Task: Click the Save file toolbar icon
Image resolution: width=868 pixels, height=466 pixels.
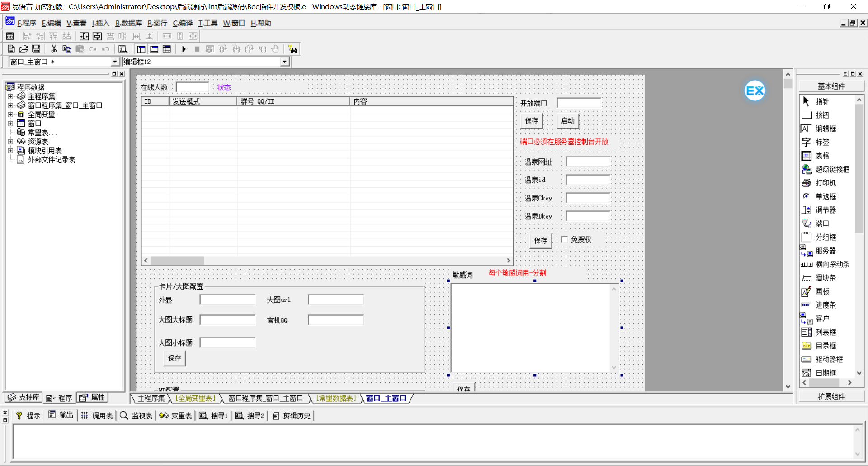Action: click(36, 49)
